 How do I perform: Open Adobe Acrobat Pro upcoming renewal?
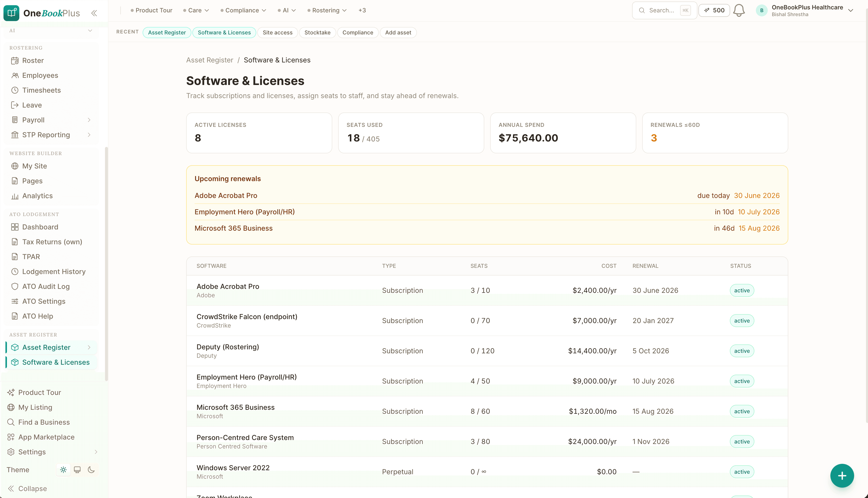(x=487, y=196)
